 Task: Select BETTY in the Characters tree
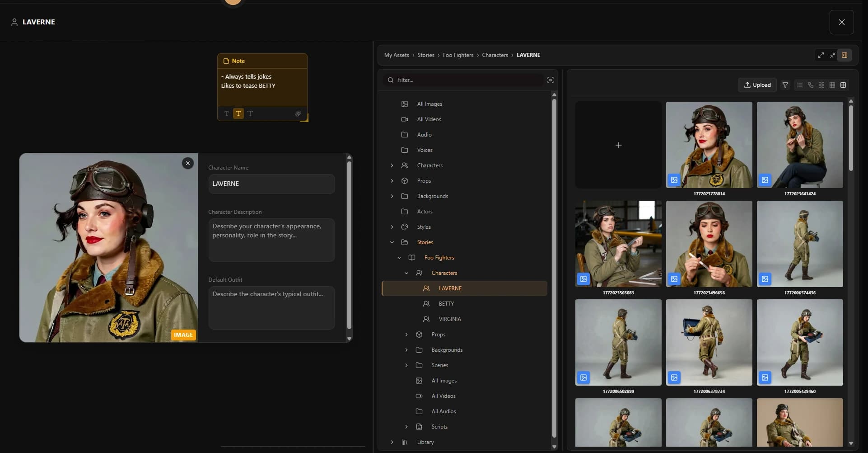click(x=446, y=304)
